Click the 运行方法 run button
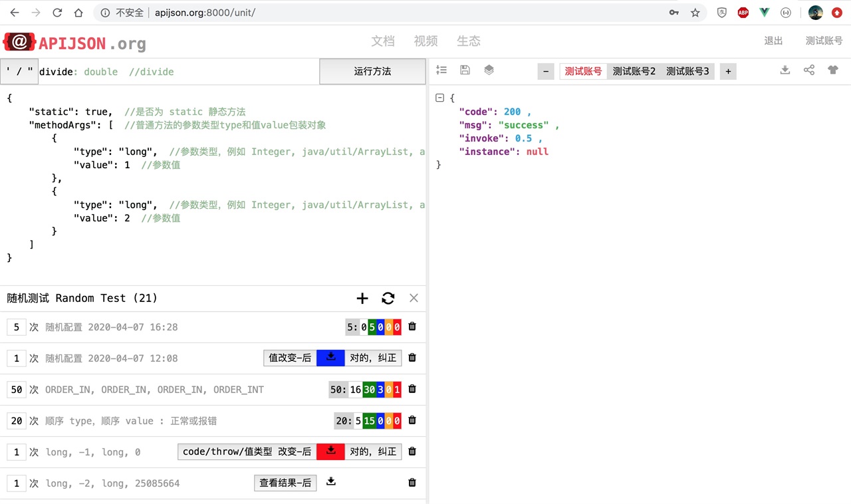This screenshot has height=504, width=851. click(x=372, y=71)
